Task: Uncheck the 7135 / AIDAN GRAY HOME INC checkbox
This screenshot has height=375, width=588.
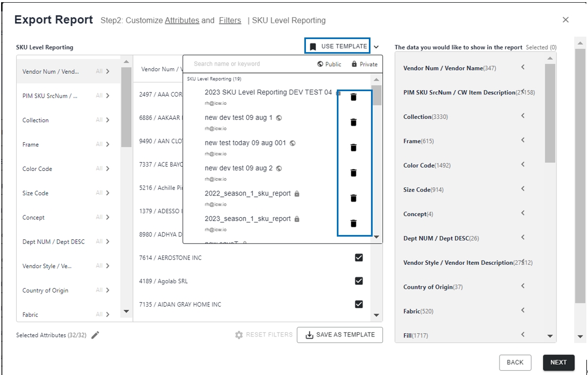Action: [359, 304]
